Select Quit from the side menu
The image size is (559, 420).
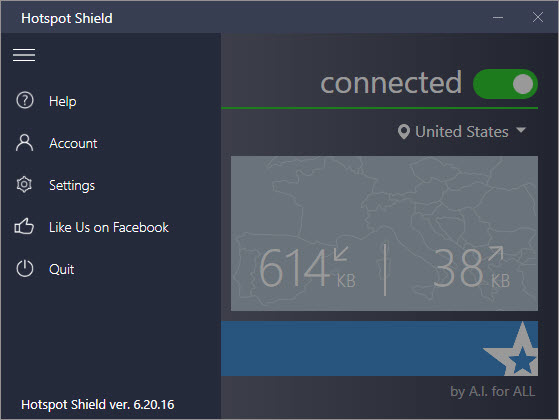62,269
